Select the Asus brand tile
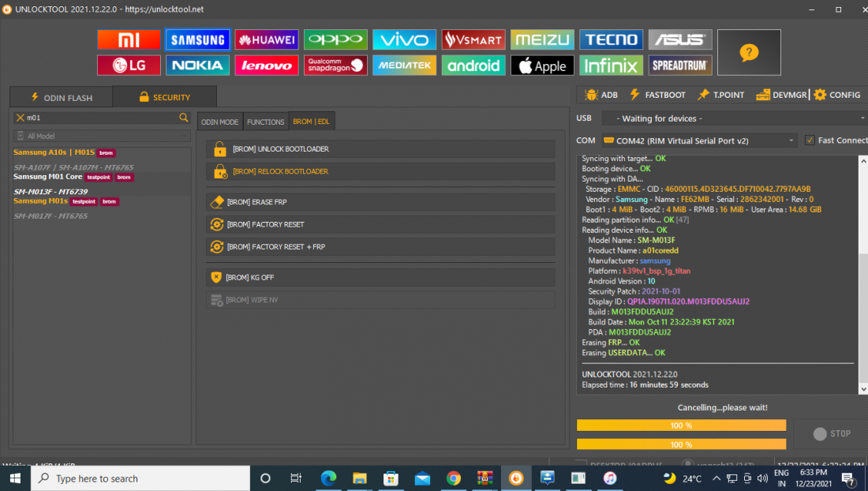Image resolution: width=868 pixels, height=491 pixels. [x=679, y=39]
